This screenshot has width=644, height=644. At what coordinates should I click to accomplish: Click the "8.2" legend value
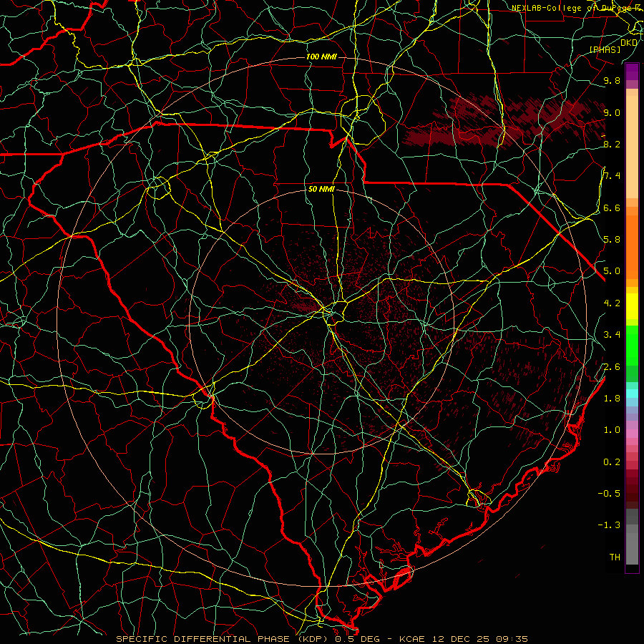coord(612,145)
